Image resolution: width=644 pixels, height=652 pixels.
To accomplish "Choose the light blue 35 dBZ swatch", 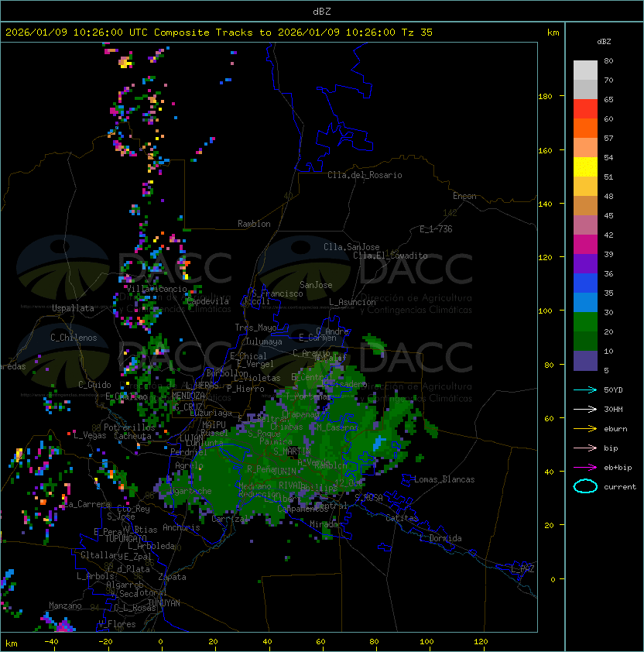I will 585,302.
